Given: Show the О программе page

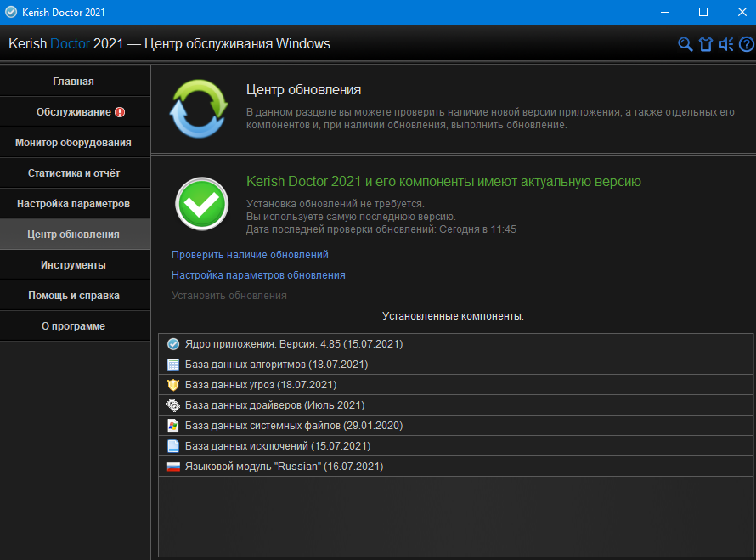Looking at the screenshot, I should click(x=76, y=326).
